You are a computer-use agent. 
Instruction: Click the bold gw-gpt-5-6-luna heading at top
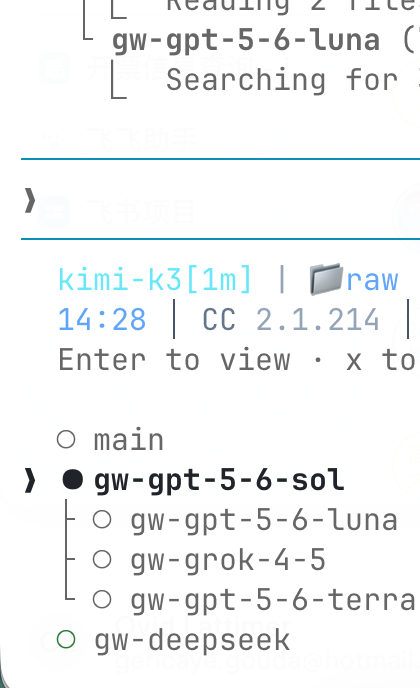click(246, 41)
